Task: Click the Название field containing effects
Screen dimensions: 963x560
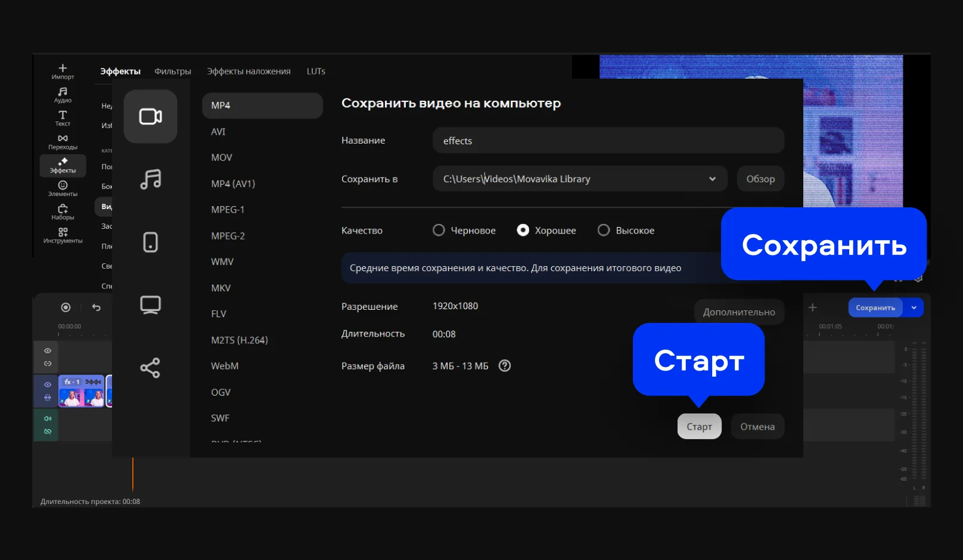Action: coord(608,141)
